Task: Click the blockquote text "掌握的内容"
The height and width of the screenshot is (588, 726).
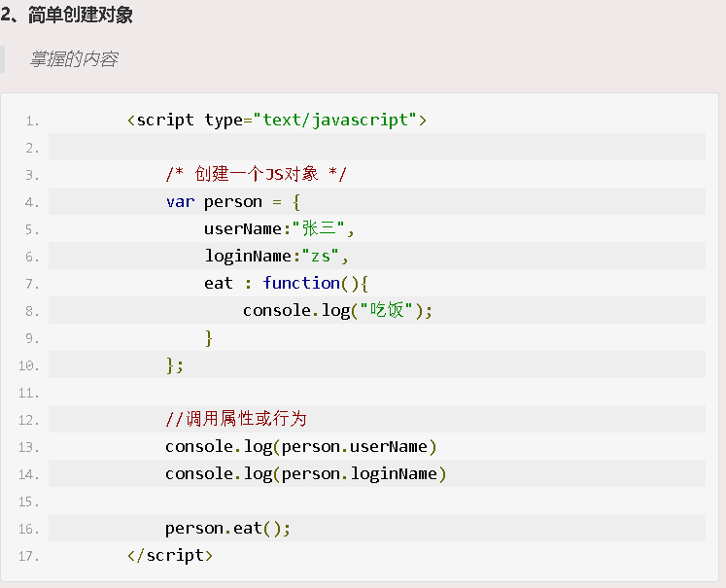Action: pyautogui.click(x=74, y=59)
